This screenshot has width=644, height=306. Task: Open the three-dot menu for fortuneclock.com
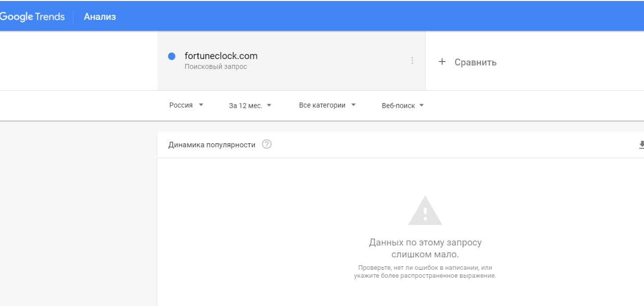point(412,61)
